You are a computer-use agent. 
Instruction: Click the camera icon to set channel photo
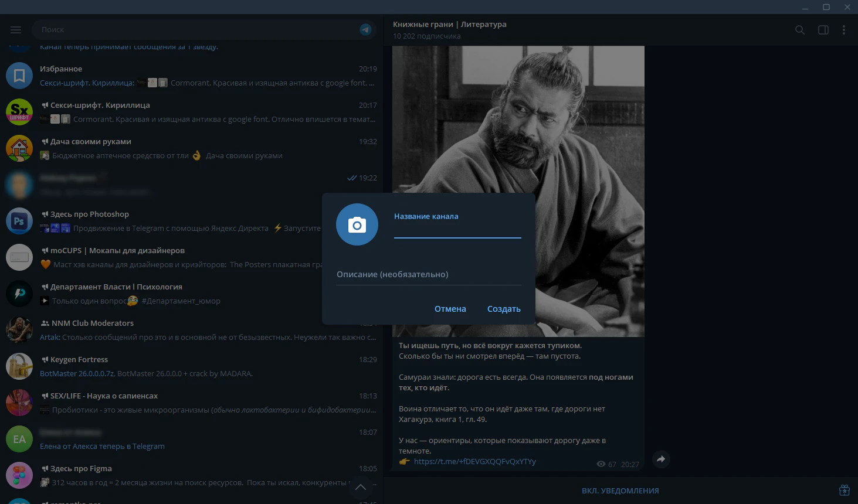tap(357, 224)
